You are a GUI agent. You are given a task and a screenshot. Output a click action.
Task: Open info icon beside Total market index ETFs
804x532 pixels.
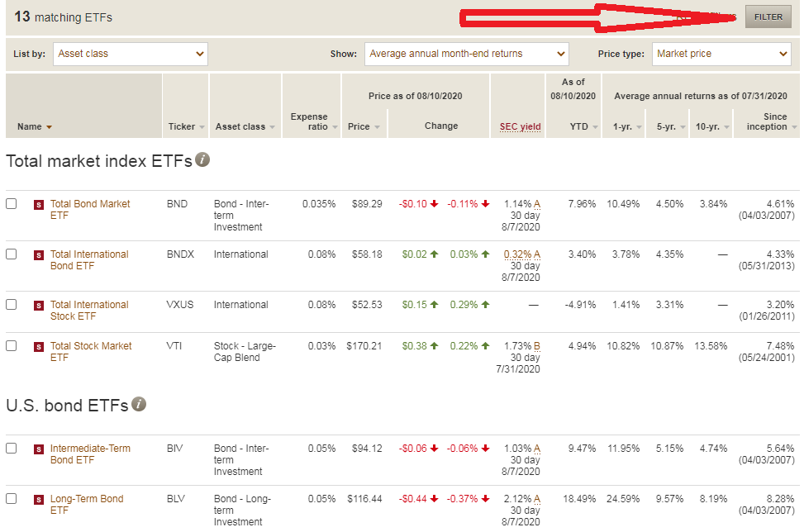click(202, 160)
